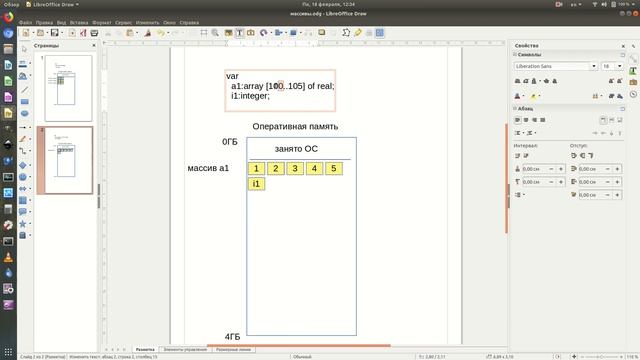Open the font size dropdown
Viewport: 640px width, 360px height.
(x=620, y=66)
